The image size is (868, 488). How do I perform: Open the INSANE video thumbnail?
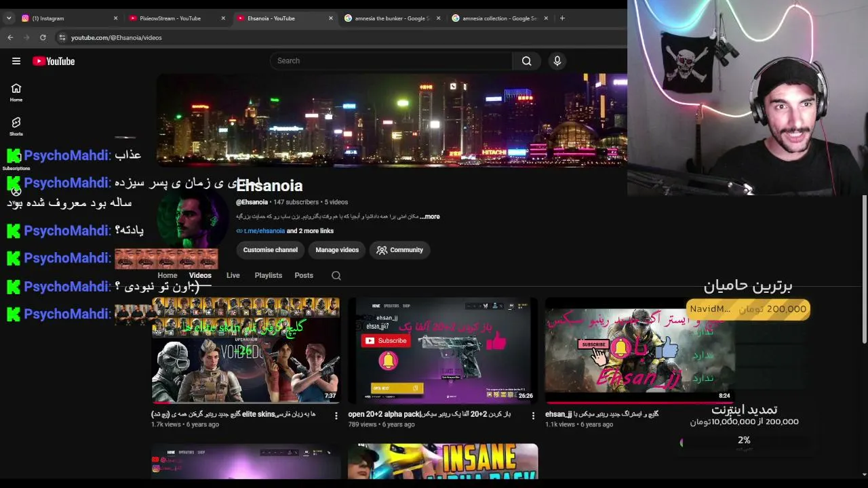point(443,462)
